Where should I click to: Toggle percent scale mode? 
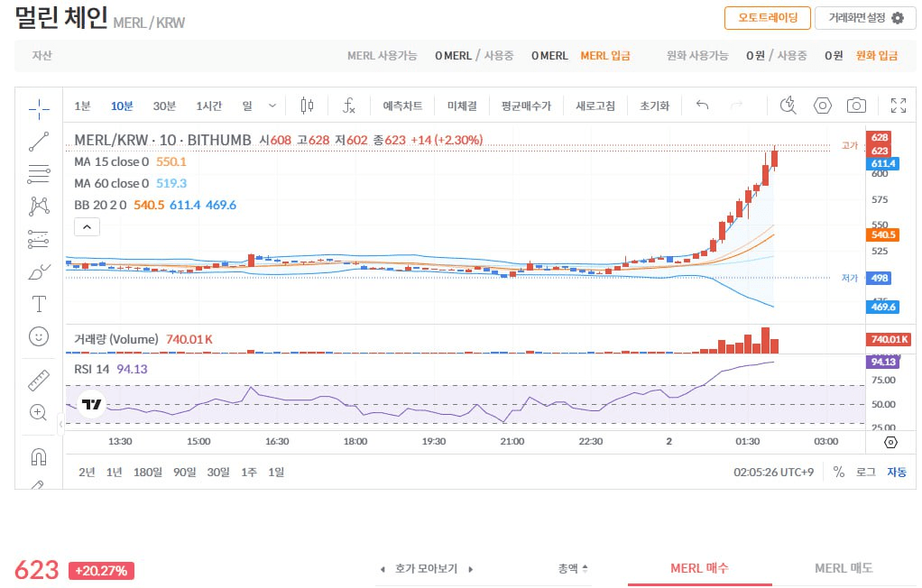pos(838,472)
